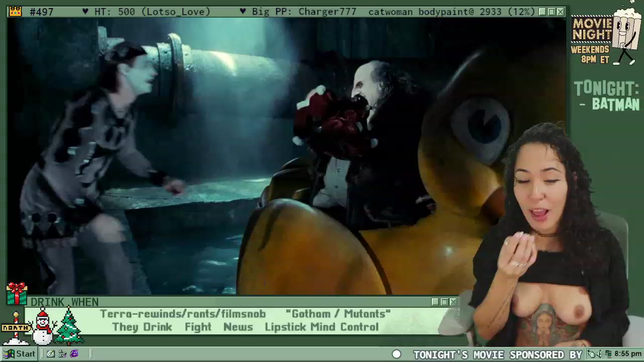Screen dimensions: 644x362
Task: Click the 8:55 pm taskbar clock
Action: (628, 354)
